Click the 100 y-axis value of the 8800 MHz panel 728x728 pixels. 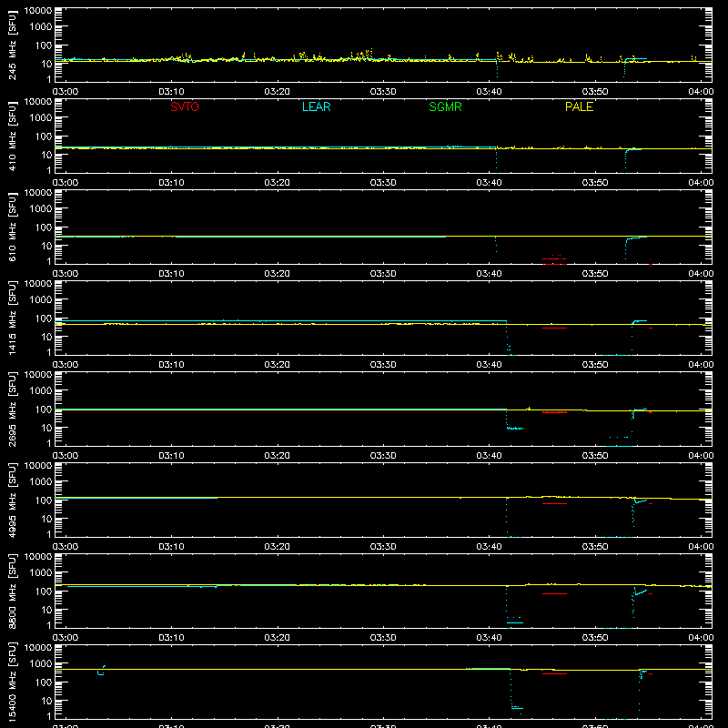tap(44, 591)
